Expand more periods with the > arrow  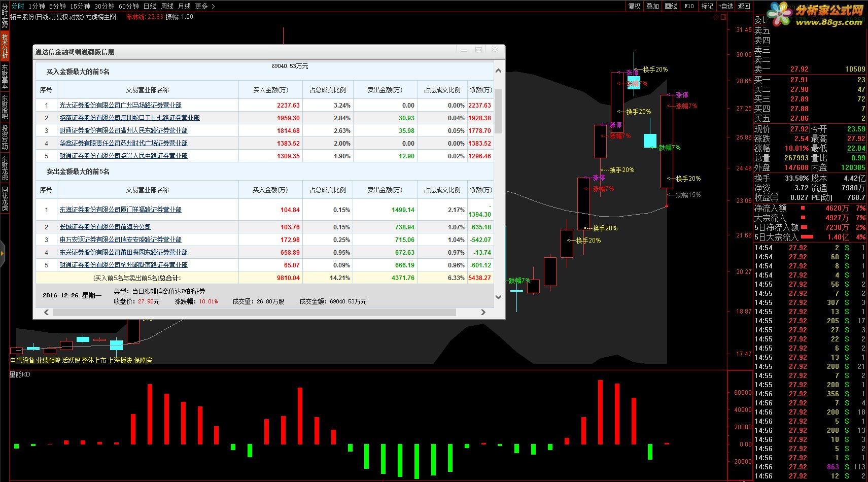click(x=213, y=6)
